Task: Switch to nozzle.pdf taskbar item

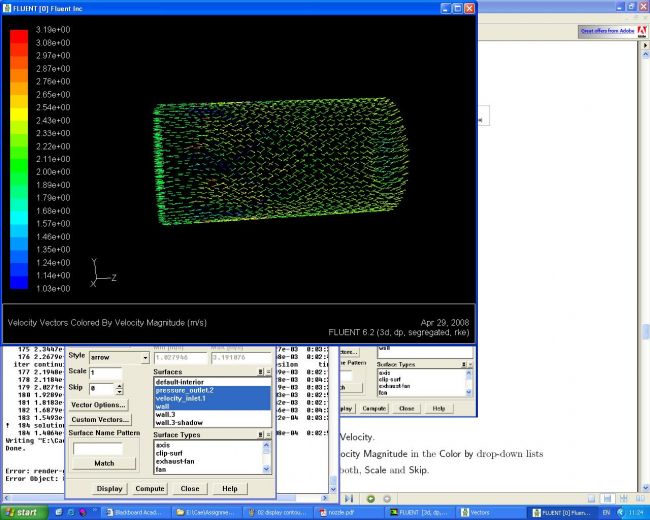Action: pos(349,513)
